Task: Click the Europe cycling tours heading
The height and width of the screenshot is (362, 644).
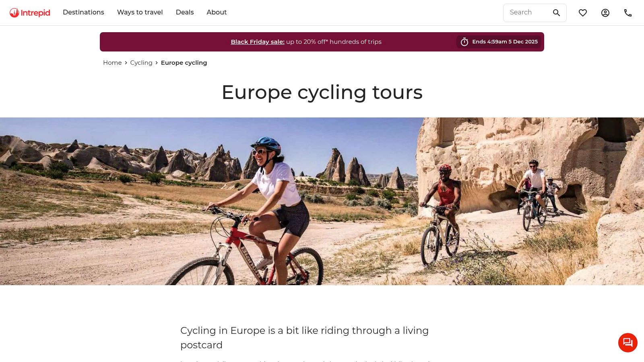Action: pos(322,93)
